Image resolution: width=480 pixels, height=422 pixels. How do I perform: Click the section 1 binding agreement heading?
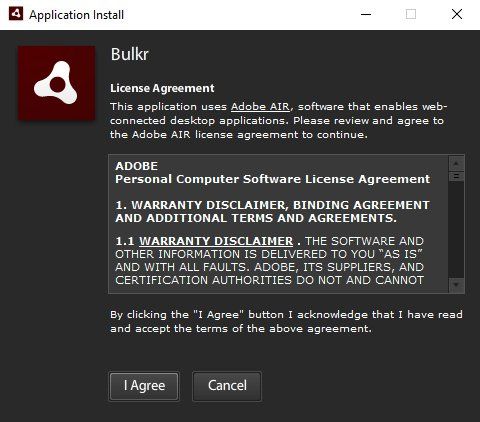[272, 211]
